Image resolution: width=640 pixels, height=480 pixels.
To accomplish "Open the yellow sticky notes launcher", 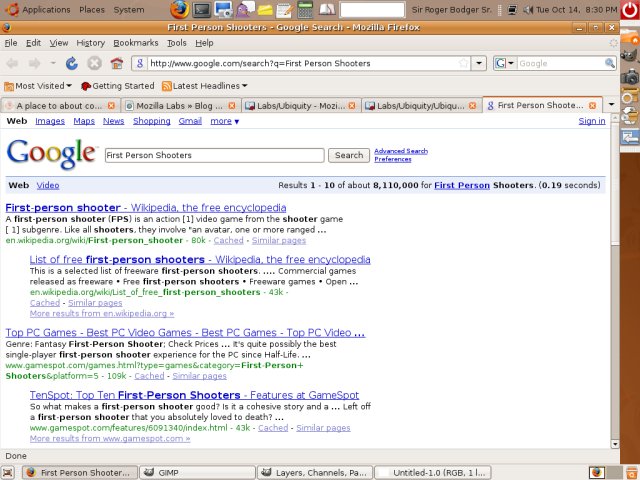I will [265, 10].
